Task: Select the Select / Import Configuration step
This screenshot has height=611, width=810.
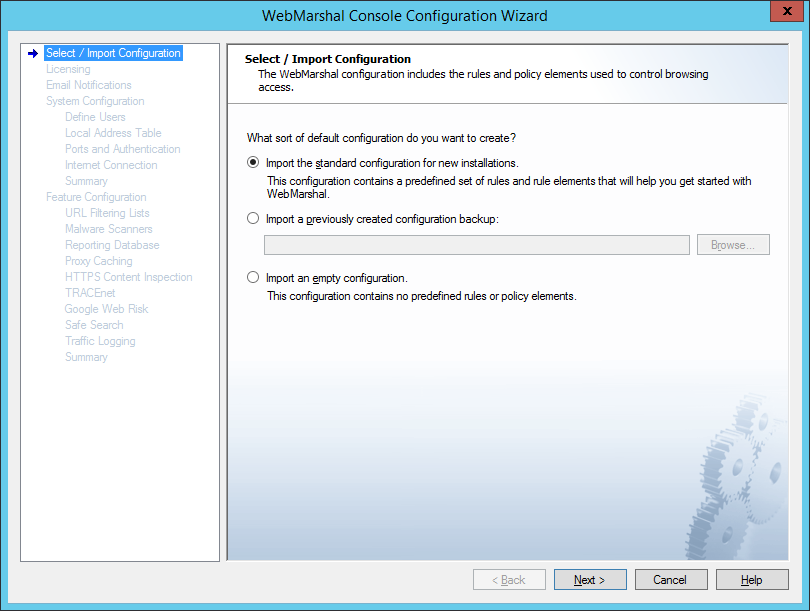Action: tap(113, 53)
